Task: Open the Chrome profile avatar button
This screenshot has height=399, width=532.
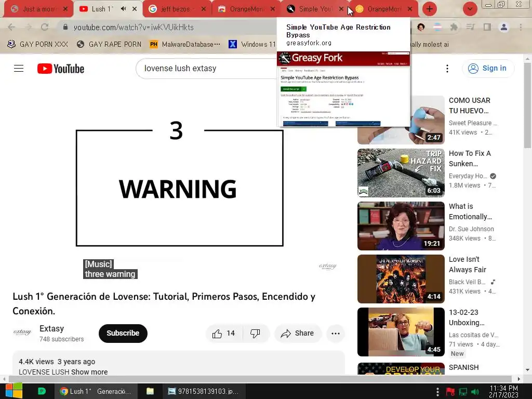Action: pyautogui.click(x=504, y=27)
